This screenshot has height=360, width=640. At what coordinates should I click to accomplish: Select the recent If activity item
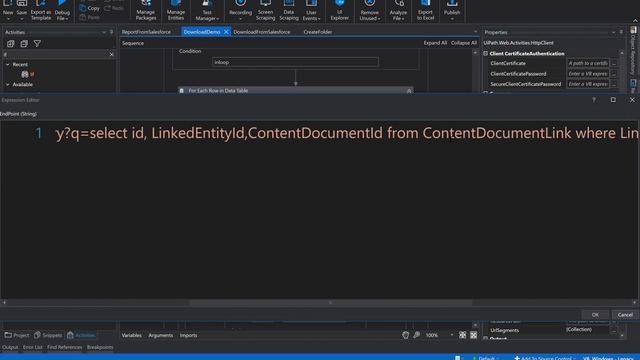(x=28, y=74)
